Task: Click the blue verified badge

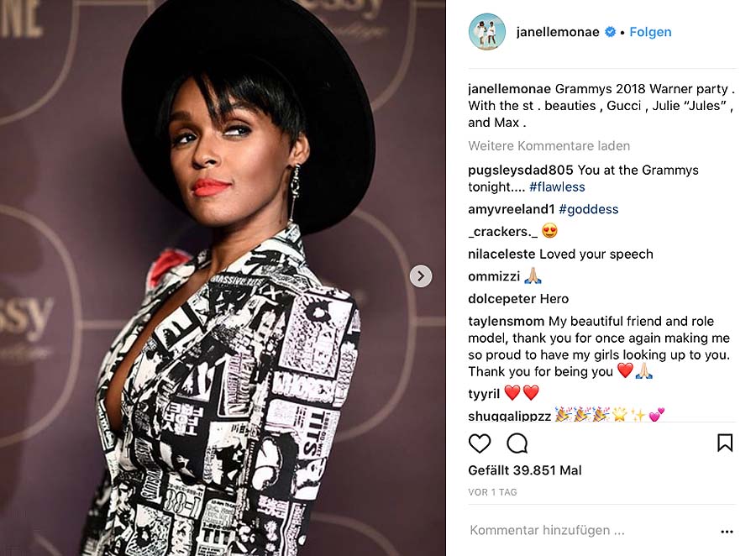Action: (610, 32)
